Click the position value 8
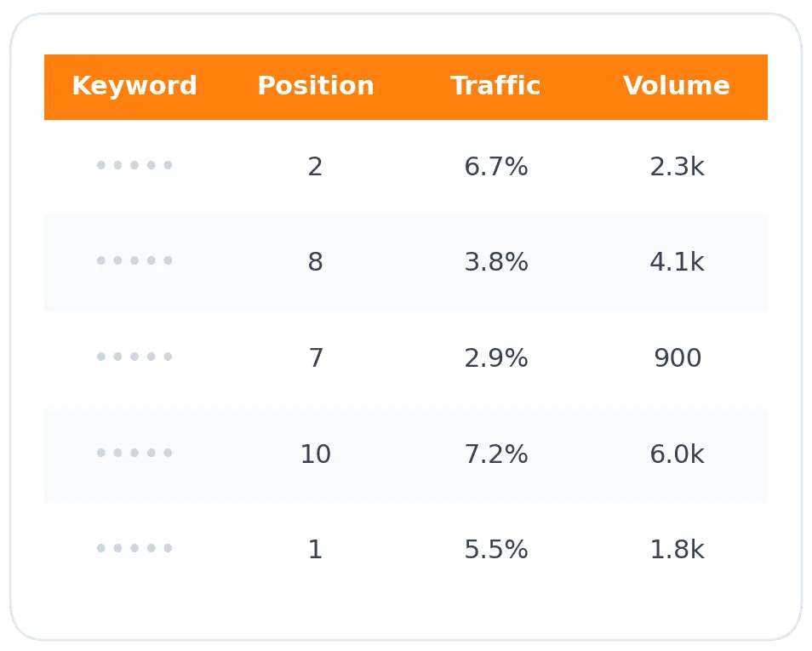 (x=315, y=263)
